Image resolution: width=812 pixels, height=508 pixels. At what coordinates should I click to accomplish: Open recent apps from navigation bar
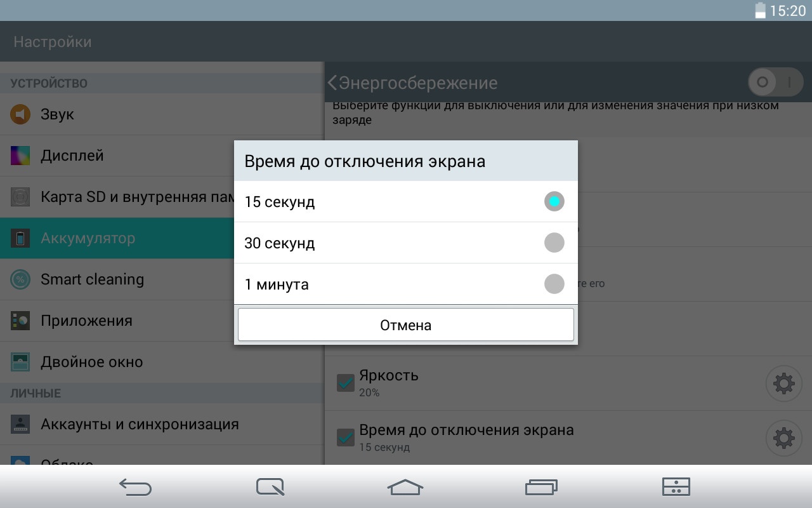[541, 487]
